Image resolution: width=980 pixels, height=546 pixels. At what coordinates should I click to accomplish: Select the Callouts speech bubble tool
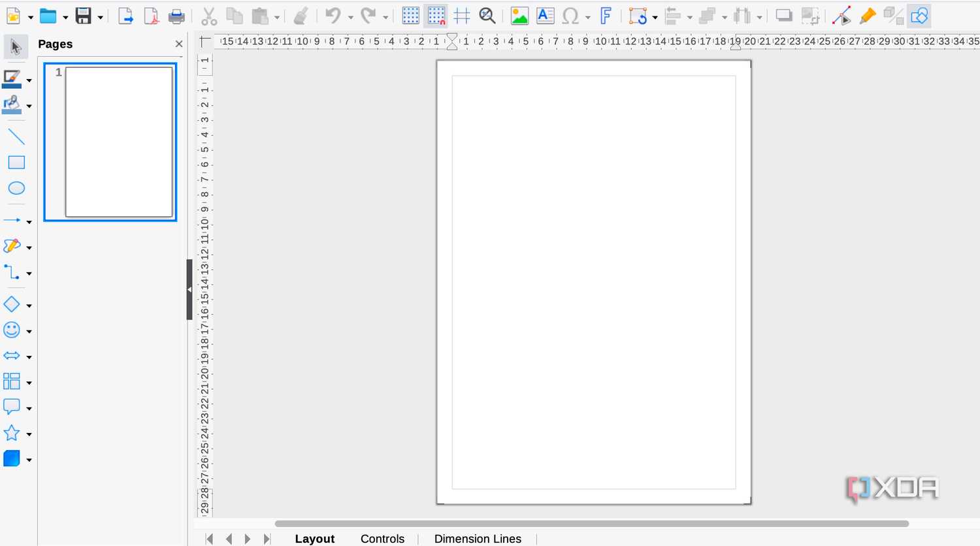[x=12, y=407]
